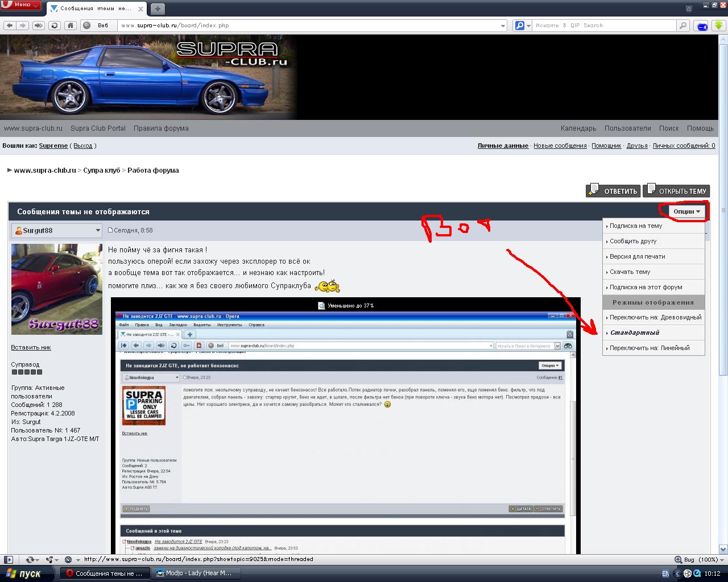Open closed tabs trash icon
This screenshot has height=582, width=728.
689,9
